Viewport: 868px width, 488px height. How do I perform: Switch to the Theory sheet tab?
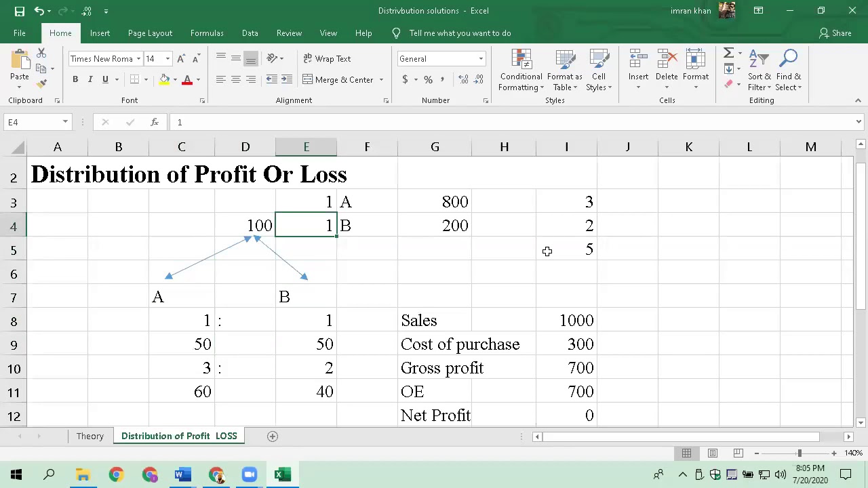tap(90, 436)
